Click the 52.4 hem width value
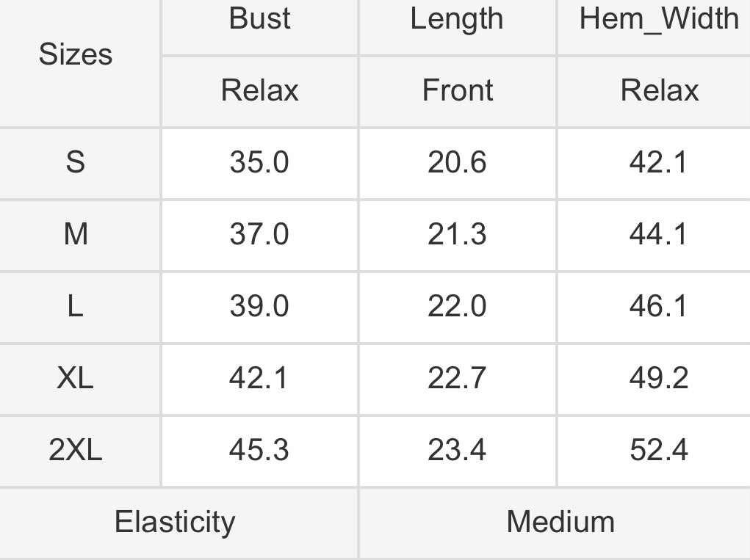750x560 pixels. [x=659, y=451]
